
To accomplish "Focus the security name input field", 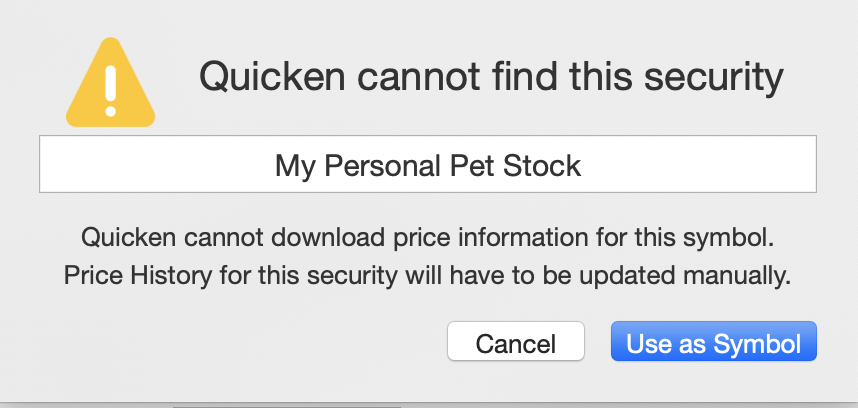I will [x=428, y=164].
